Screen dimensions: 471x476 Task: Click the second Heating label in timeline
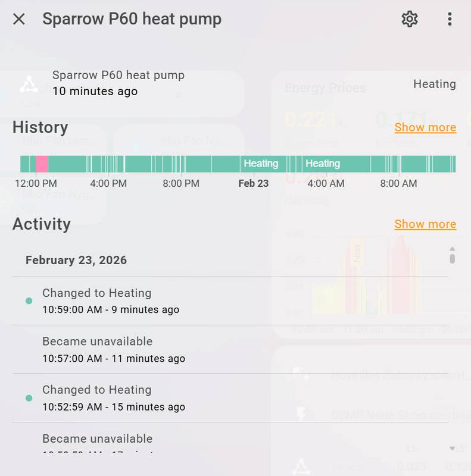click(x=323, y=164)
